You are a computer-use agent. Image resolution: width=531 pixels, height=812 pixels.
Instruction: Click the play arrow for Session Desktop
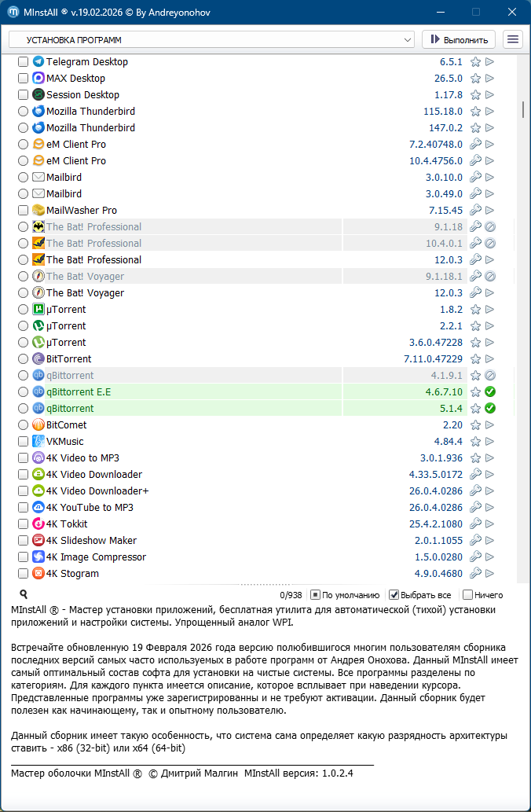(x=489, y=94)
